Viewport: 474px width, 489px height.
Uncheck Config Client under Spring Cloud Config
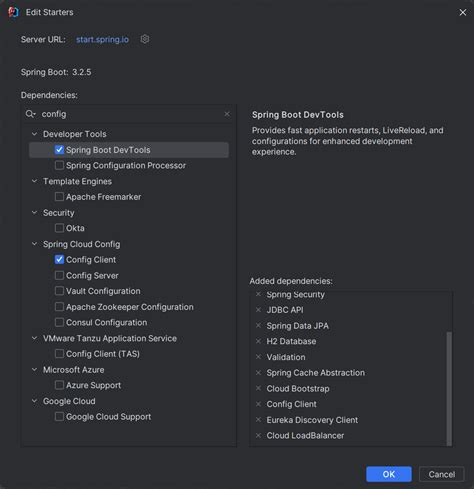(x=59, y=259)
